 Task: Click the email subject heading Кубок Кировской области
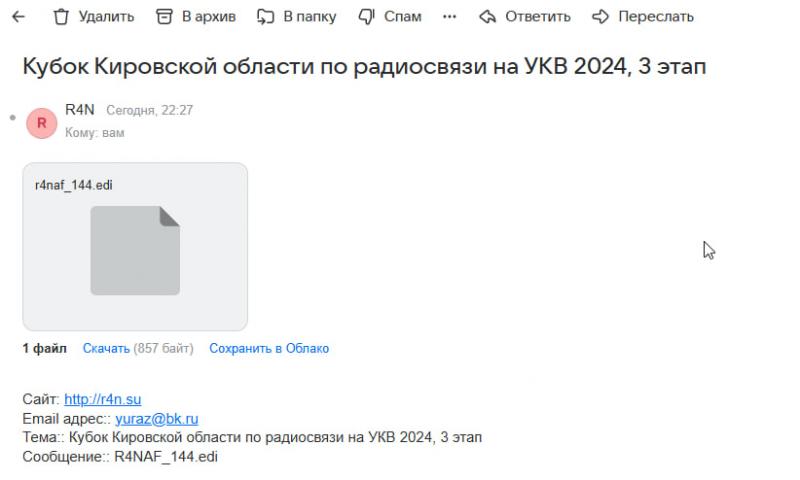tap(364, 66)
